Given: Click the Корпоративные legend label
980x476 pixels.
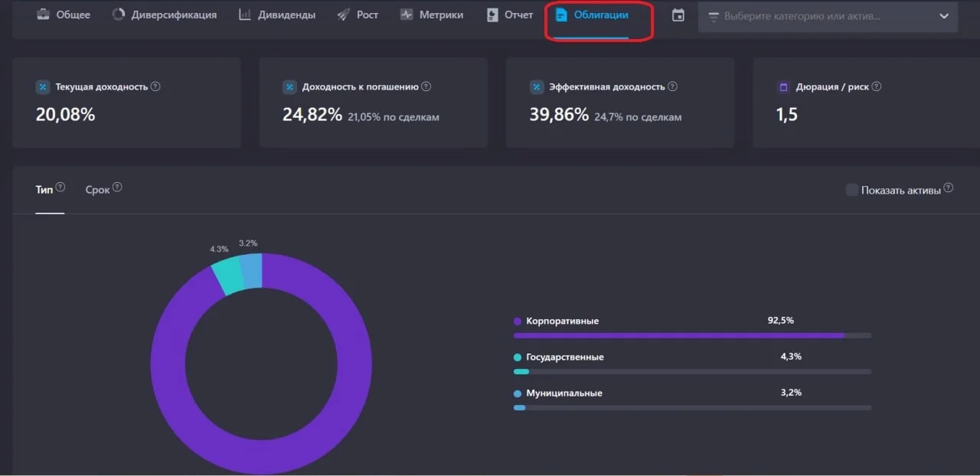Looking at the screenshot, I should (x=563, y=321).
